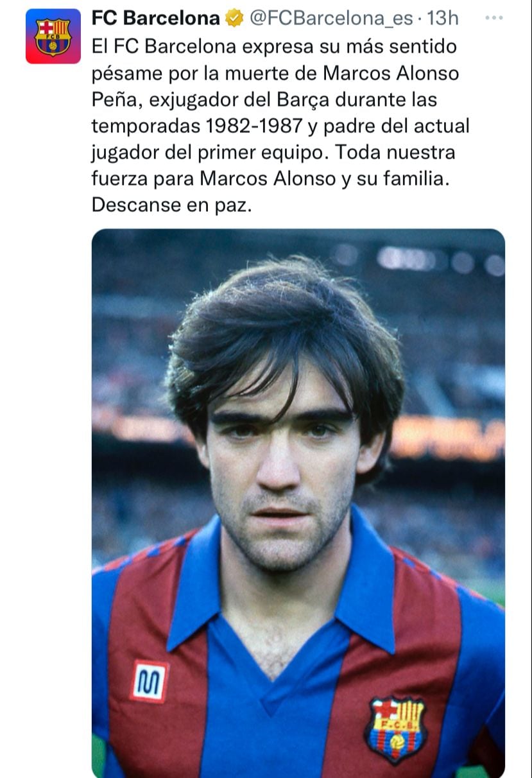Click the FC Barcelona display name
Screen dimensions: 532x778
coord(156,19)
